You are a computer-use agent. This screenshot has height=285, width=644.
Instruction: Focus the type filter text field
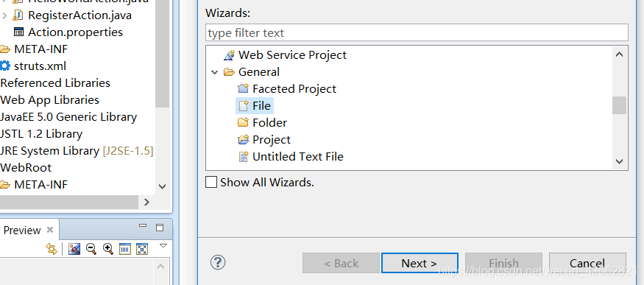[417, 32]
